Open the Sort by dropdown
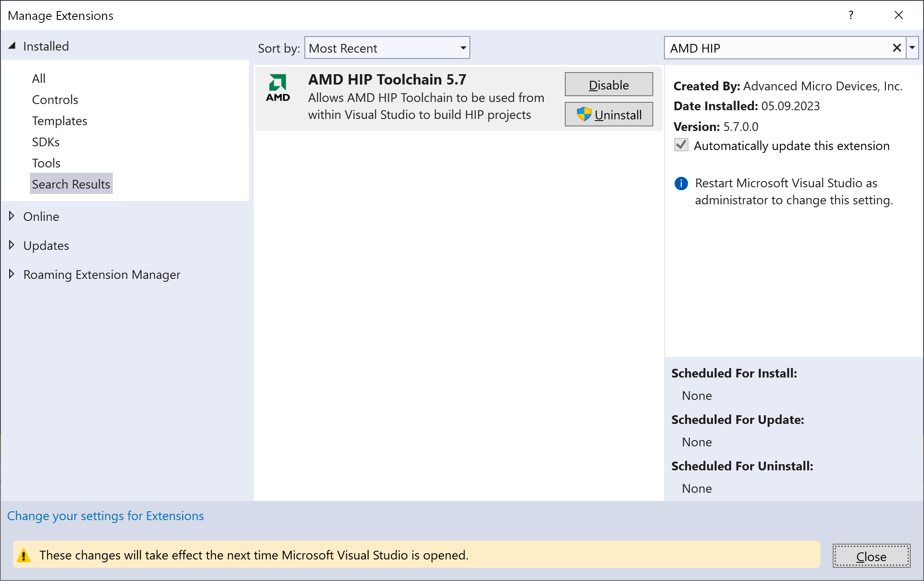Image resolution: width=924 pixels, height=581 pixels. click(x=463, y=48)
